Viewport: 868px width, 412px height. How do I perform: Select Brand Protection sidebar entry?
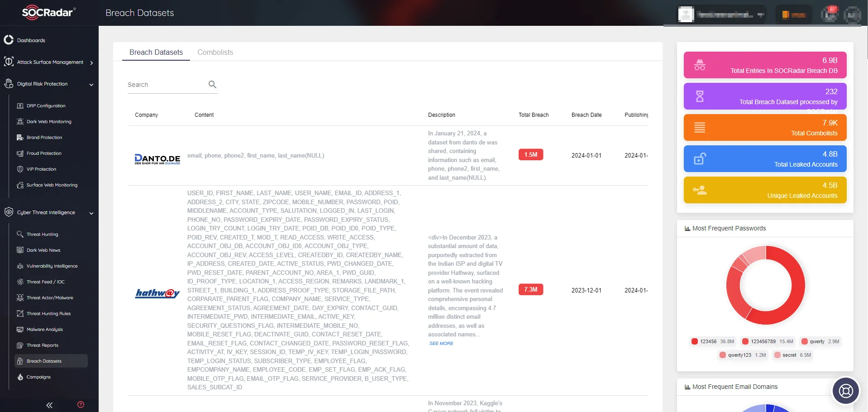pos(44,138)
